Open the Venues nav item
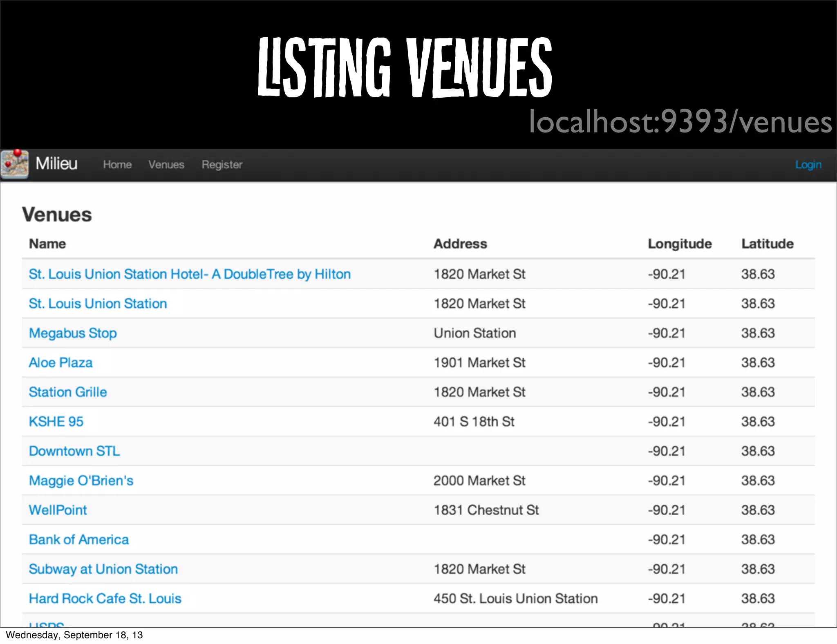Screen dimensions: 837x644 166,165
